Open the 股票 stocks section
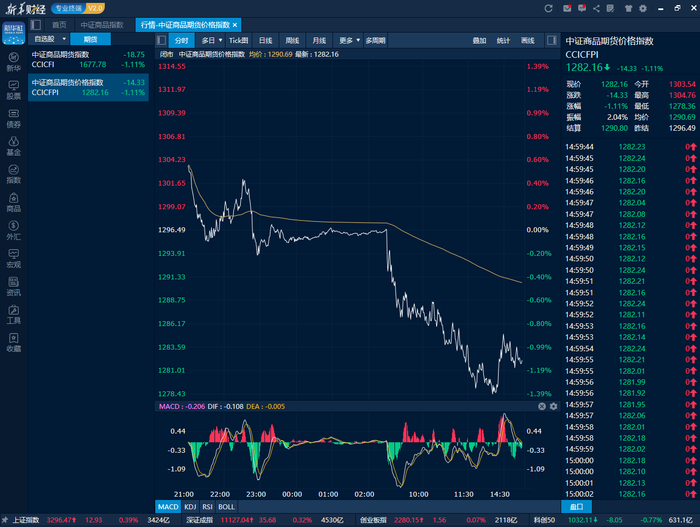 click(13, 90)
